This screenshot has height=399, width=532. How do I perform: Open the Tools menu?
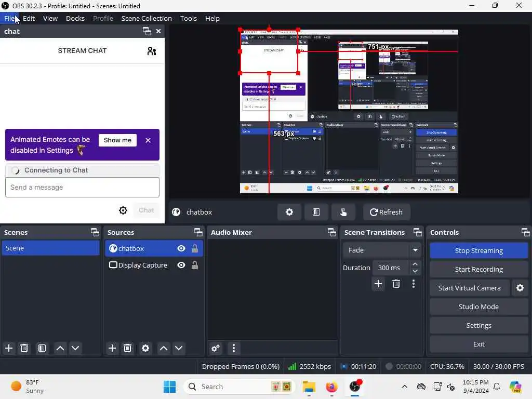point(188,18)
